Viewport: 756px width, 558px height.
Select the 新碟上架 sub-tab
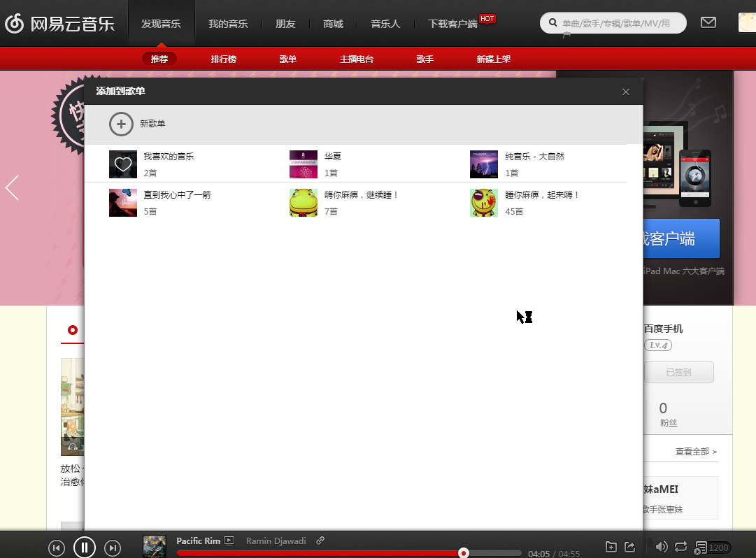(493, 59)
